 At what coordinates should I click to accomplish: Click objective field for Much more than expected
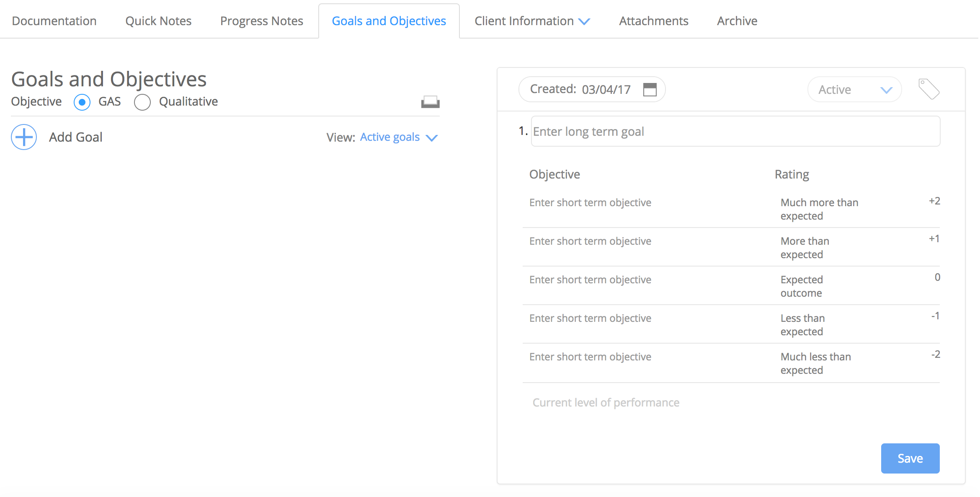(x=590, y=203)
